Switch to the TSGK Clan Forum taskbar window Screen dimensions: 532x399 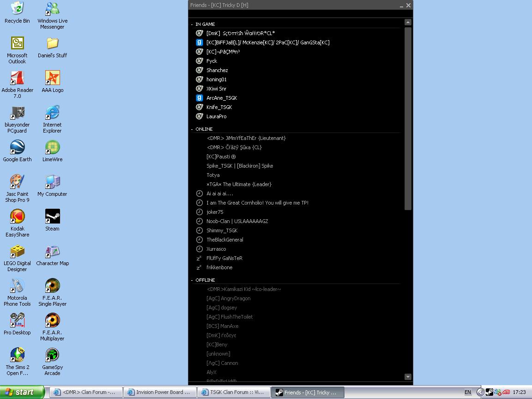coord(233,392)
